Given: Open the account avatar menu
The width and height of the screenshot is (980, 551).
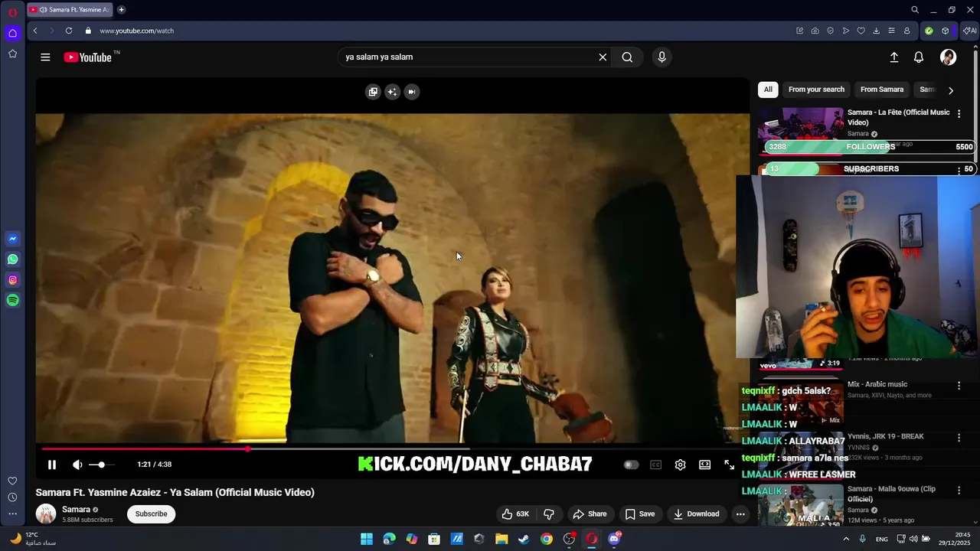Looking at the screenshot, I should point(948,57).
